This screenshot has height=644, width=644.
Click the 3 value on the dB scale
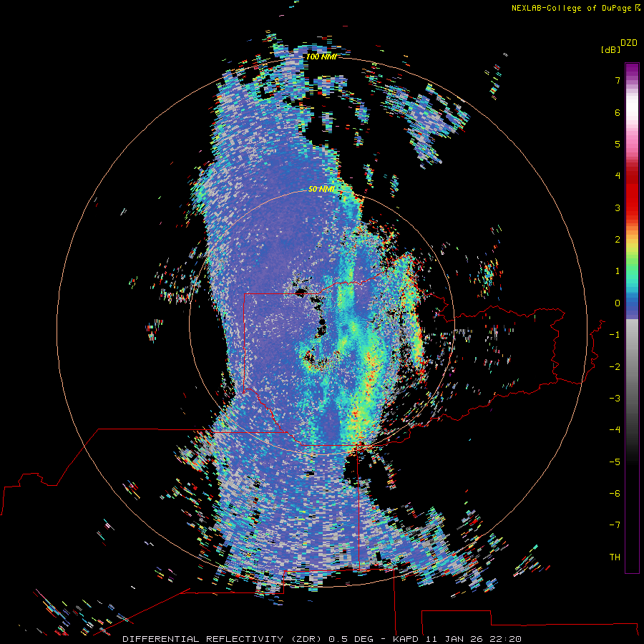(x=618, y=208)
